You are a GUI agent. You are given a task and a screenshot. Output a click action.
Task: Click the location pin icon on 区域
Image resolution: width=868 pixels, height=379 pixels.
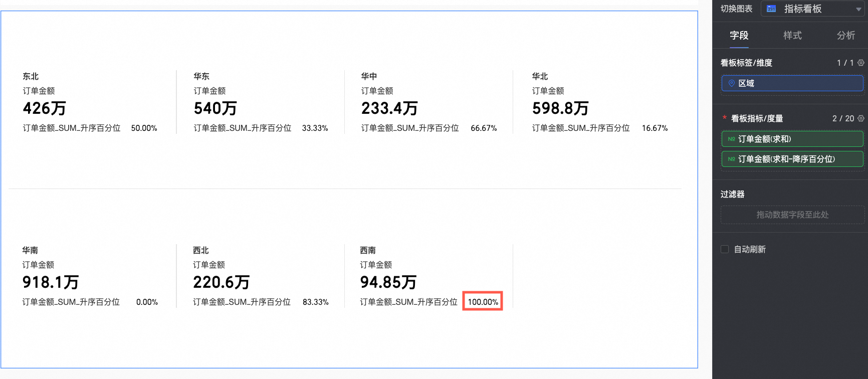pos(732,83)
